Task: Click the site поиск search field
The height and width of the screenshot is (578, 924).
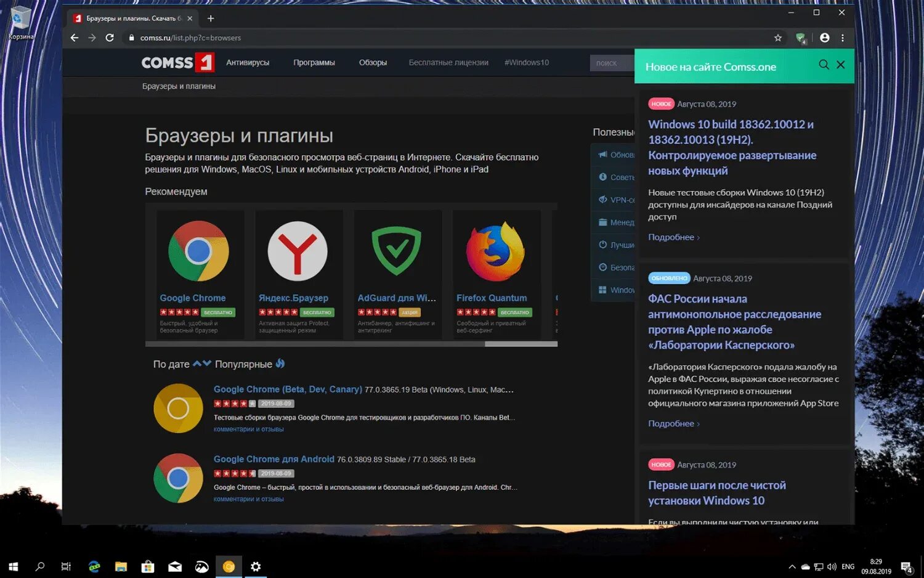Action: [x=612, y=63]
